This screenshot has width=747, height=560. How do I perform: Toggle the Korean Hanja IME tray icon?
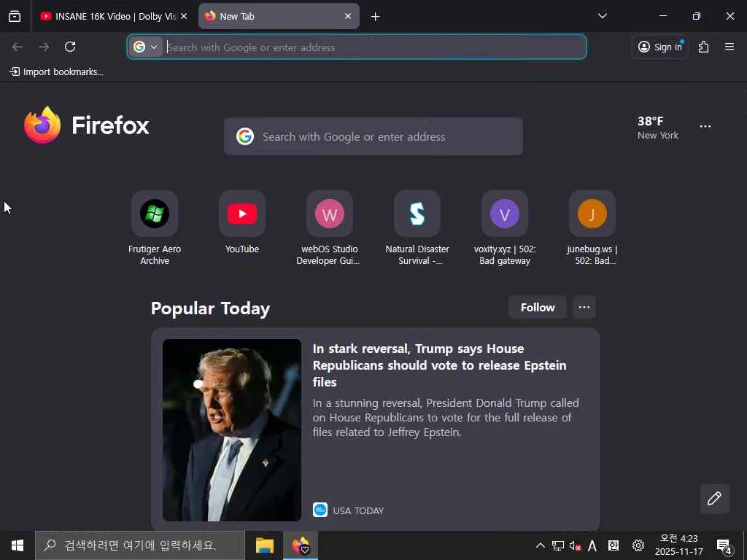(614, 545)
